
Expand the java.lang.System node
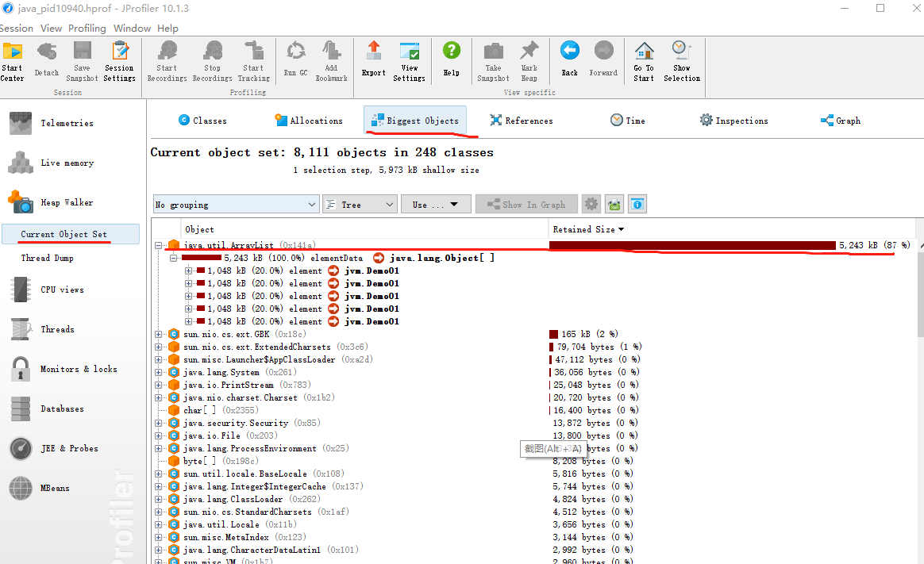point(158,372)
